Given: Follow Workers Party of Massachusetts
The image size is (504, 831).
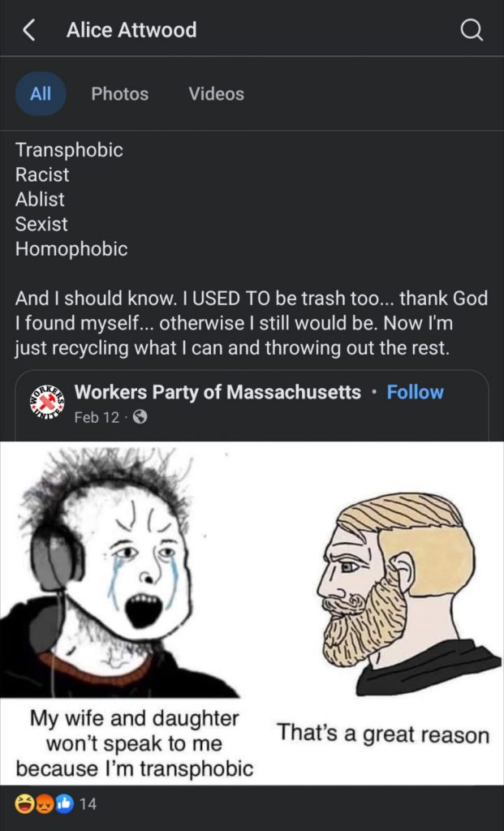Looking at the screenshot, I should tap(415, 392).
